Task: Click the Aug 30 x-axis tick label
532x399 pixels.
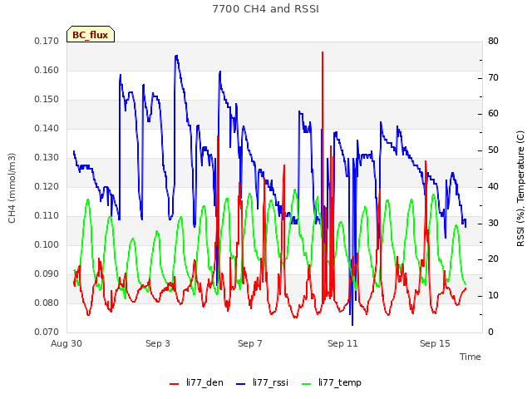Action: 66,343
